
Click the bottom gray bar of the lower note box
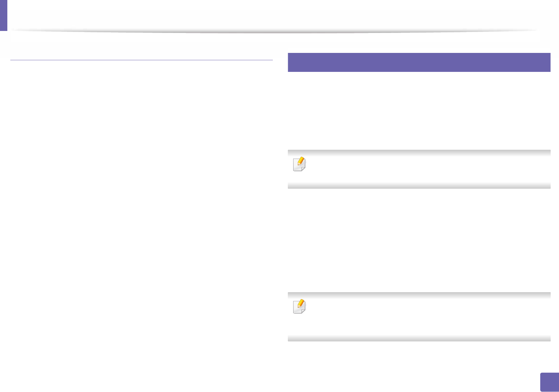tap(419, 338)
